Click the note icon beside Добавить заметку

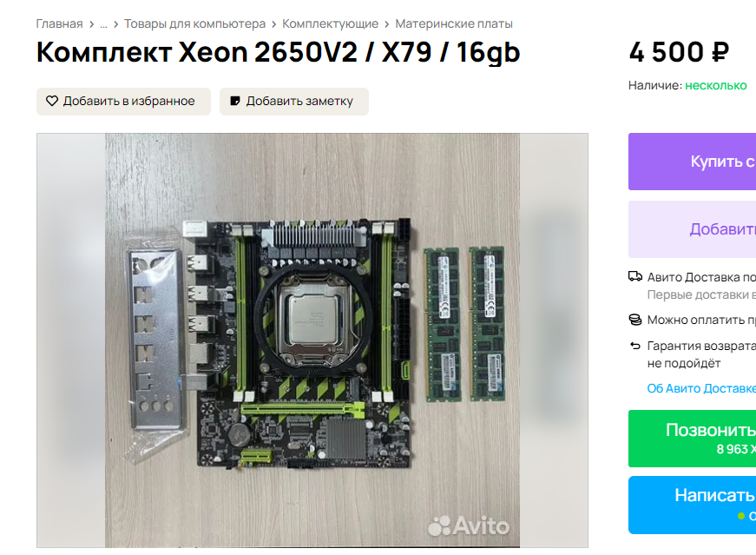pos(235,101)
